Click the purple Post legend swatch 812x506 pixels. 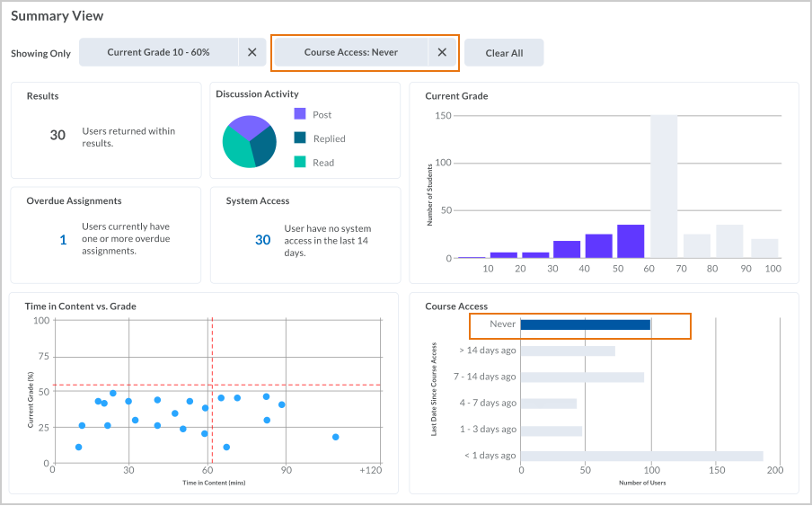[x=300, y=114]
